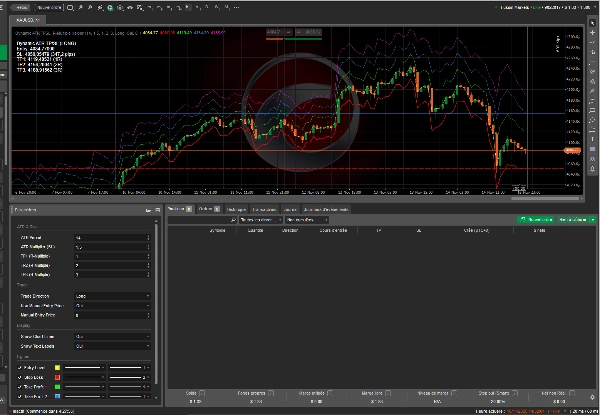Open the Show Risk Lines dropdown
The height and width of the screenshot is (415, 600).
tap(113, 336)
